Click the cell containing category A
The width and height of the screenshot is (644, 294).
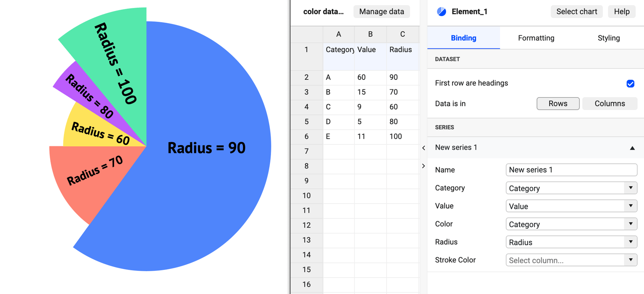pyautogui.click(x=339, y=78)
